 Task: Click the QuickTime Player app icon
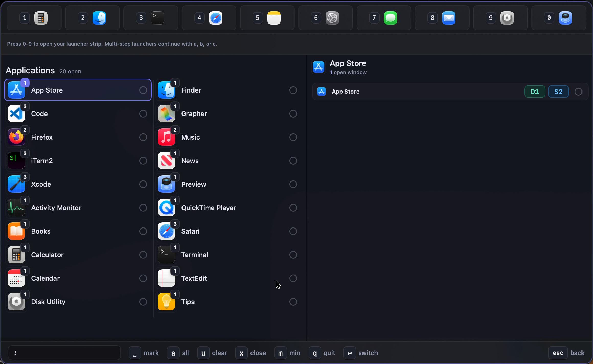tap(166, 208)
